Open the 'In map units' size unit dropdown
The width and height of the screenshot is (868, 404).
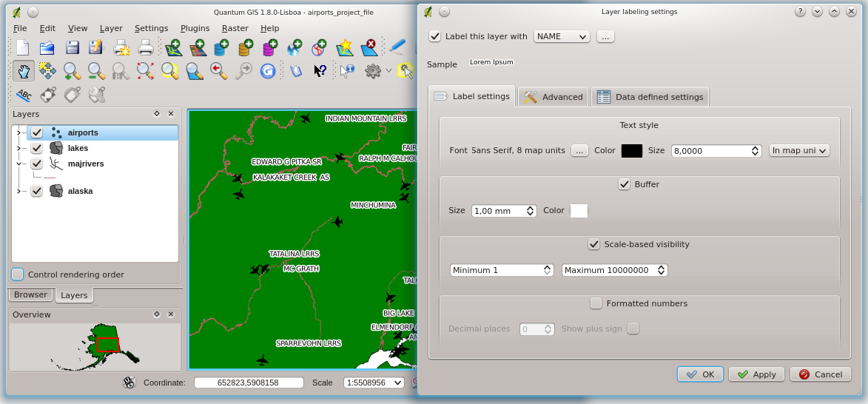[799, 150]
